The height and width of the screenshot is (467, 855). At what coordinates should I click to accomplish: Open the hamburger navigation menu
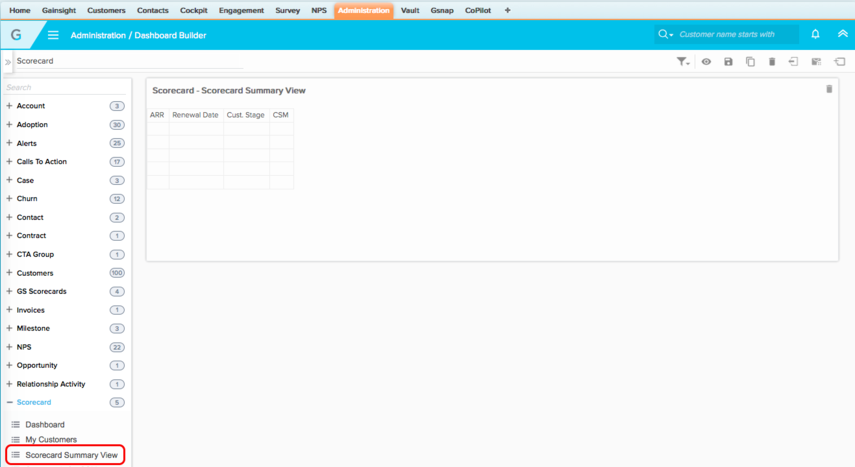53,35
